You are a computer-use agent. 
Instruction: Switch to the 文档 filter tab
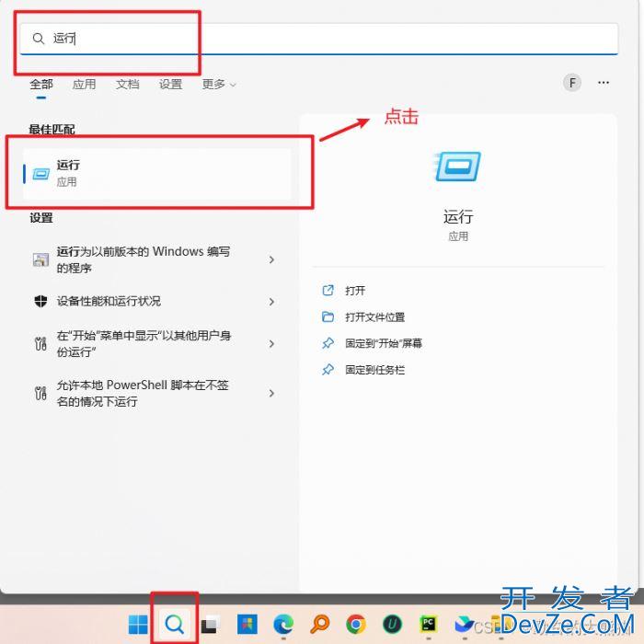point(128,84)
